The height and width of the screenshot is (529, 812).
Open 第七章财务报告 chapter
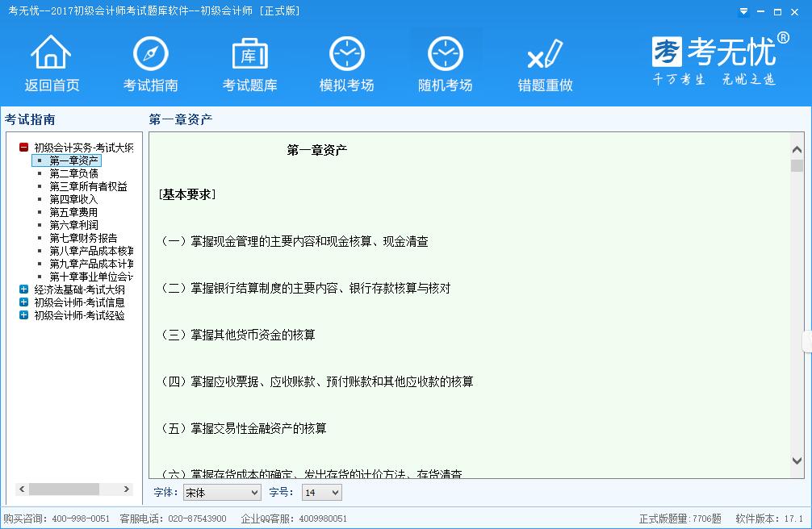83,238
